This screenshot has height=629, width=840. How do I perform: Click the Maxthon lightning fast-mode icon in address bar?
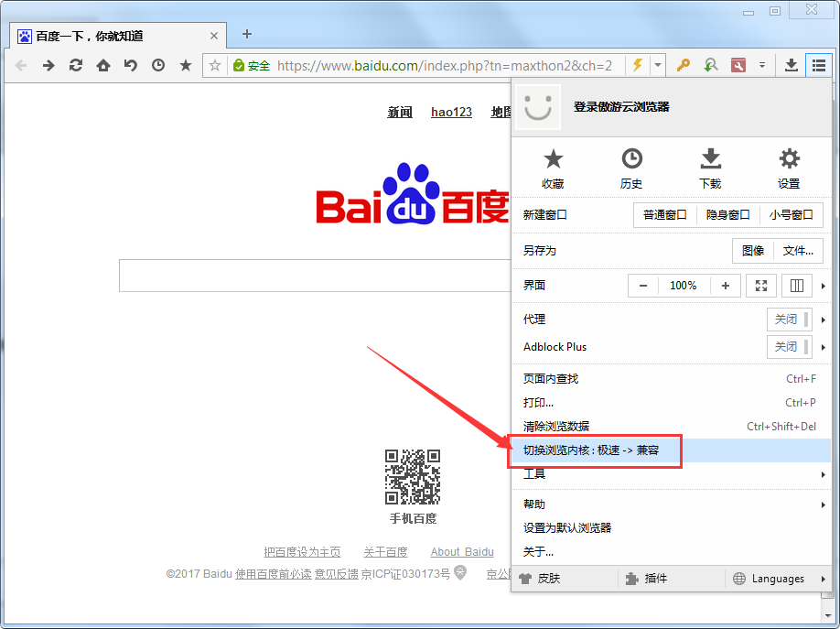(x=637, y=65)
